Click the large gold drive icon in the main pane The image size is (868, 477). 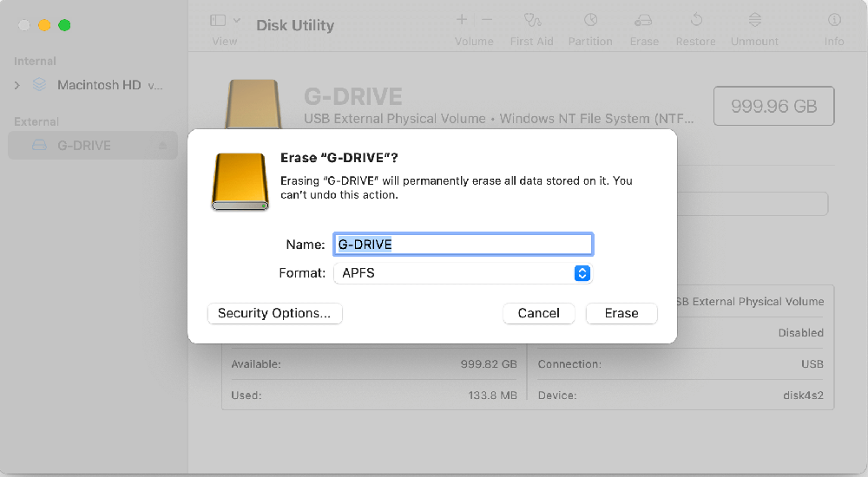pos(253,105)
